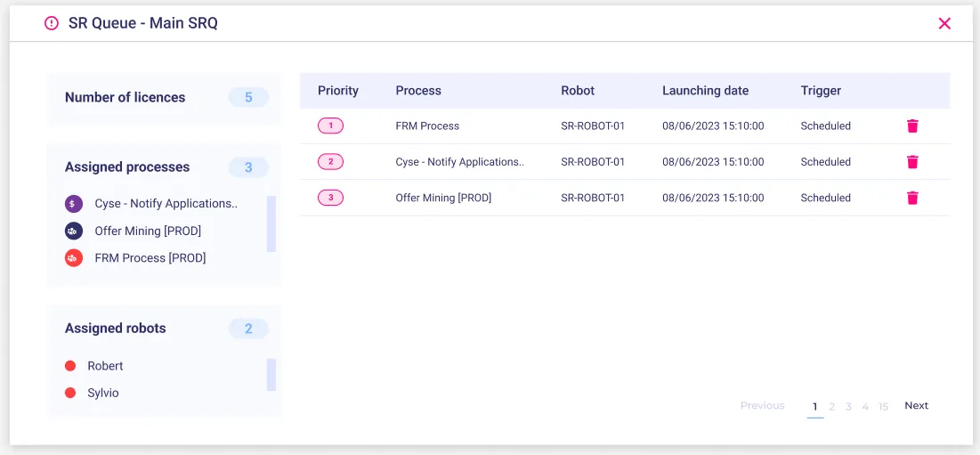Click the assigned robots count badge 2

coord(248,329)
